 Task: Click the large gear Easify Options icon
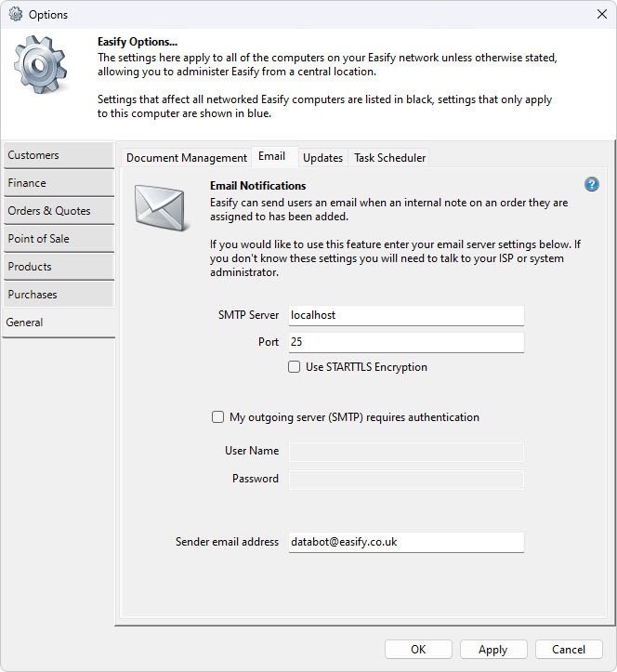coord(42,71)
